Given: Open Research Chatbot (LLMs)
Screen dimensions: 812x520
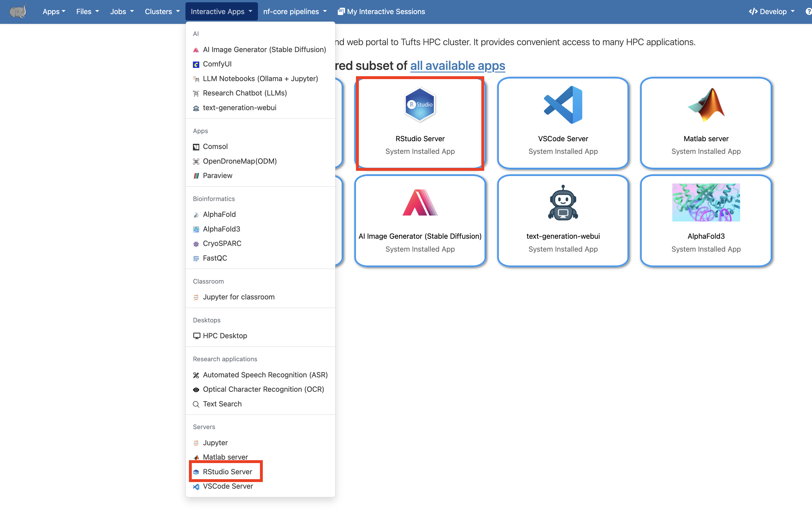Looking at the screenshot, I should pos(245,93).
